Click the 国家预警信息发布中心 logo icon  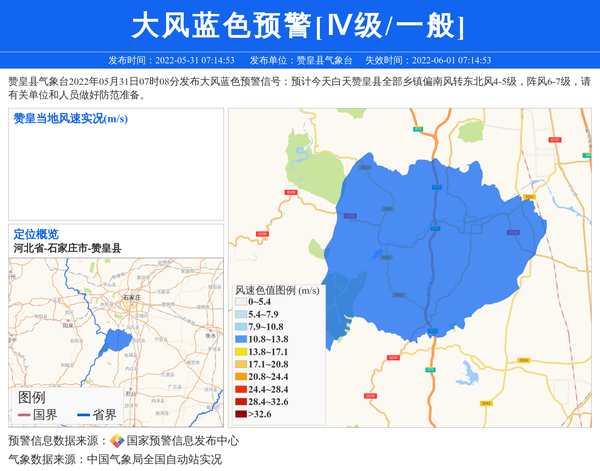pyautogui.click(x=116, y=440)
